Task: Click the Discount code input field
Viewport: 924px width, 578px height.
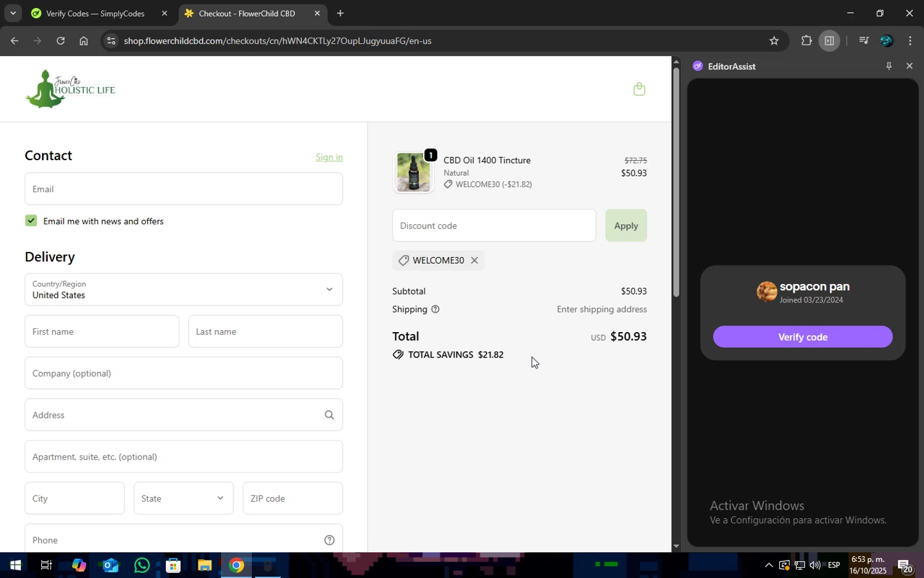Action: (494, 226)
